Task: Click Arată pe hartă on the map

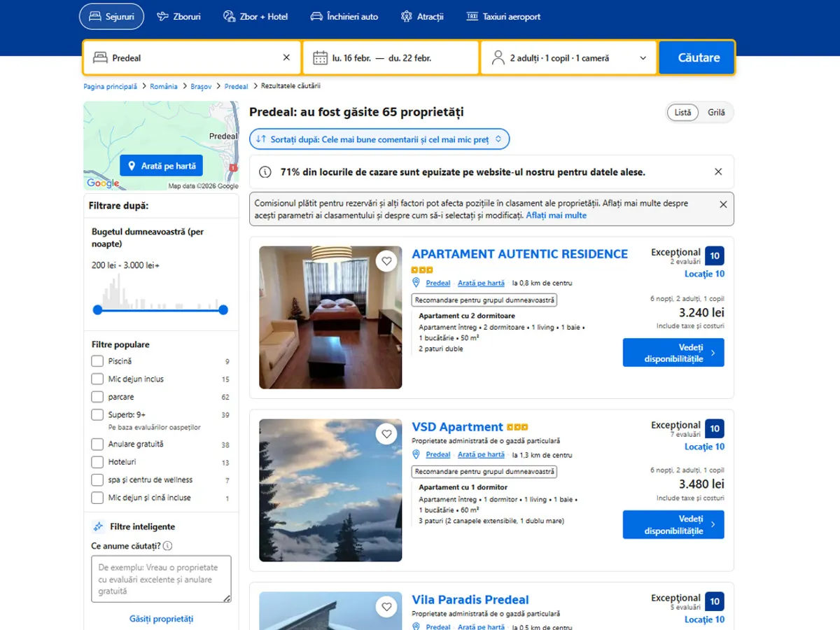Action: (161, 165)
